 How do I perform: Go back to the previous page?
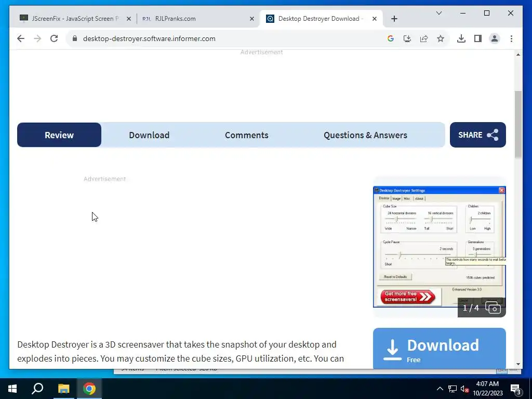click(21, 38)
